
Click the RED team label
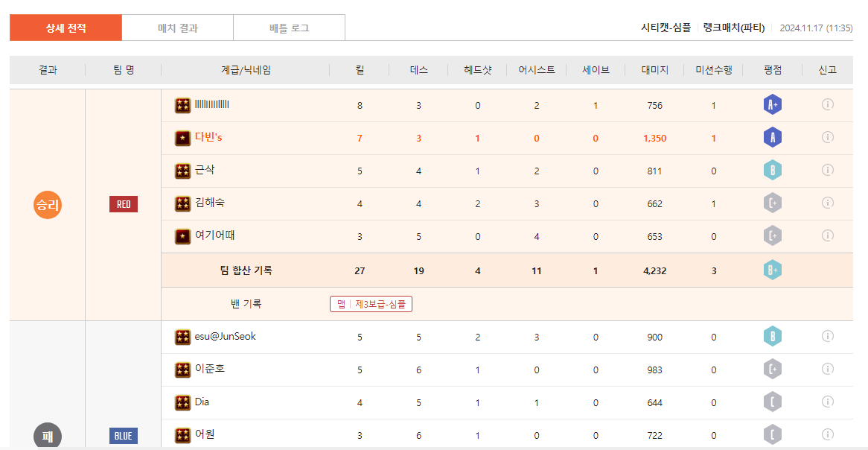123,205
